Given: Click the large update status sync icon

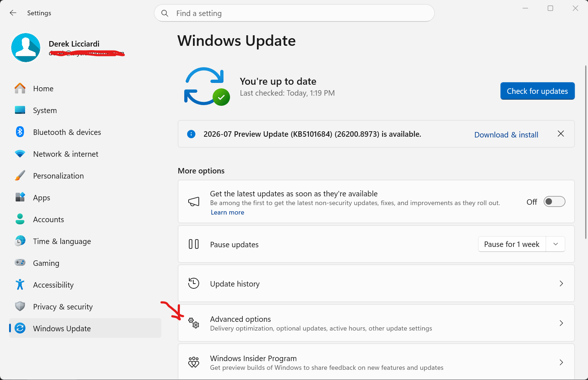Looking at the screenshot, I should coord(207,87).
